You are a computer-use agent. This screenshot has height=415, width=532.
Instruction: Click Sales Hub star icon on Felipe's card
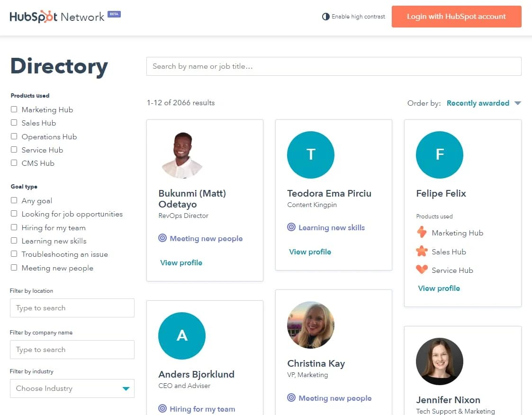[x=422, y=251]
